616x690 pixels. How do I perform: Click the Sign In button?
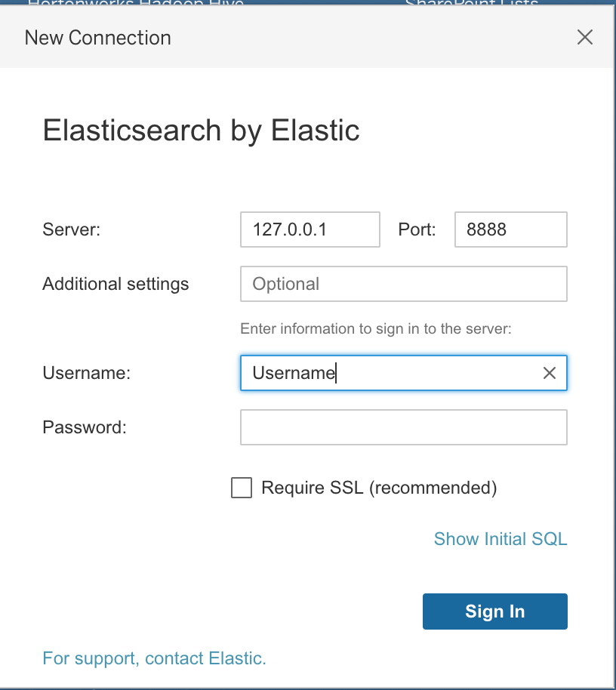click(494, 611)
